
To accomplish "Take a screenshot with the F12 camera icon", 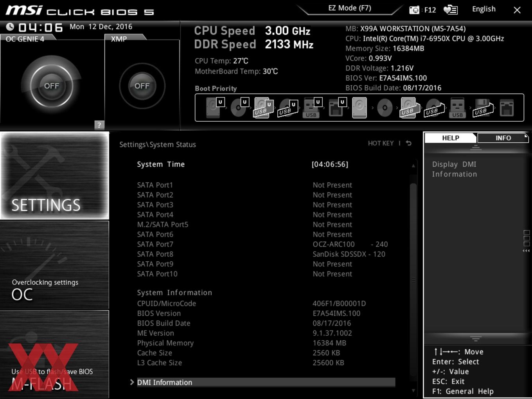I will pyautogui.click(x=414, y=10).
